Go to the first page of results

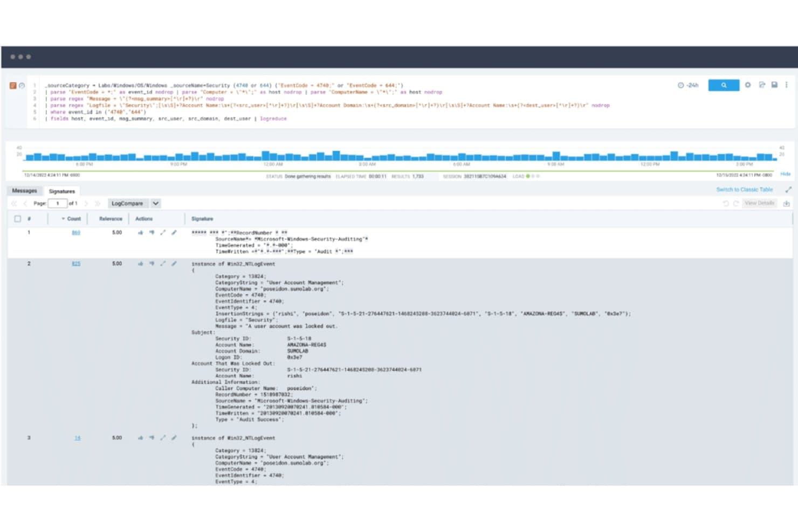click(x=14, y=204)
